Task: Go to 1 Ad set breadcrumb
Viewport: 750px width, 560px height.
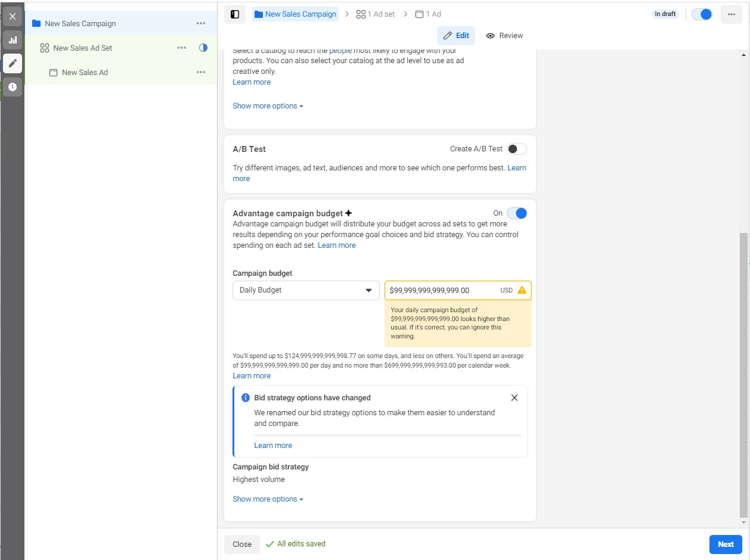Action: tap(376, 14)
